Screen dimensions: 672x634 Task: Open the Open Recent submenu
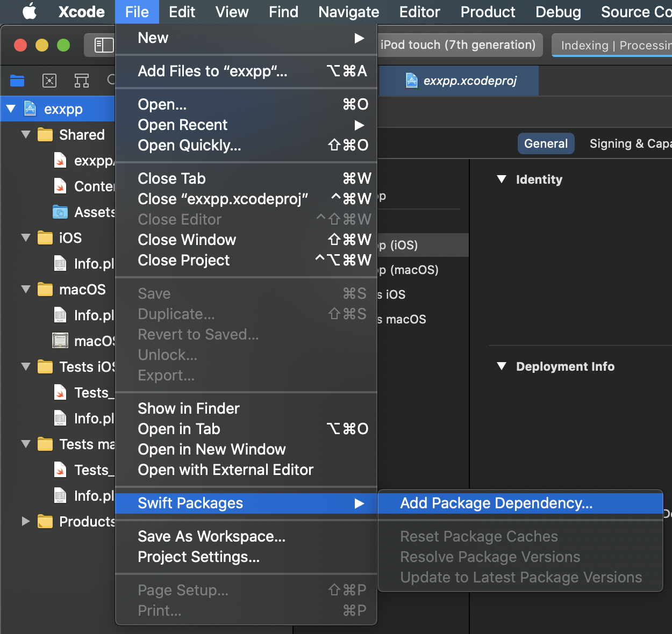pyautogui.click(x=246, y=125)
